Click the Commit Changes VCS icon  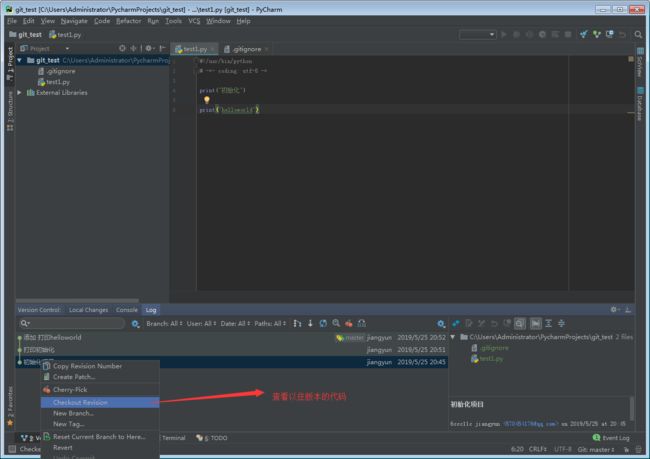[x=597, y=34]
